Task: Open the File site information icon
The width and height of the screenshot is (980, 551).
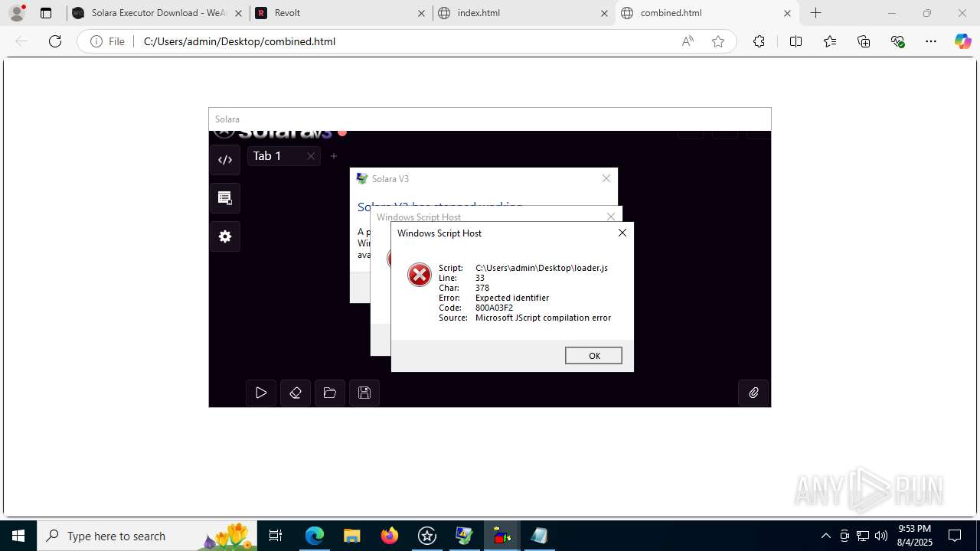Action: tap(108, 41)
